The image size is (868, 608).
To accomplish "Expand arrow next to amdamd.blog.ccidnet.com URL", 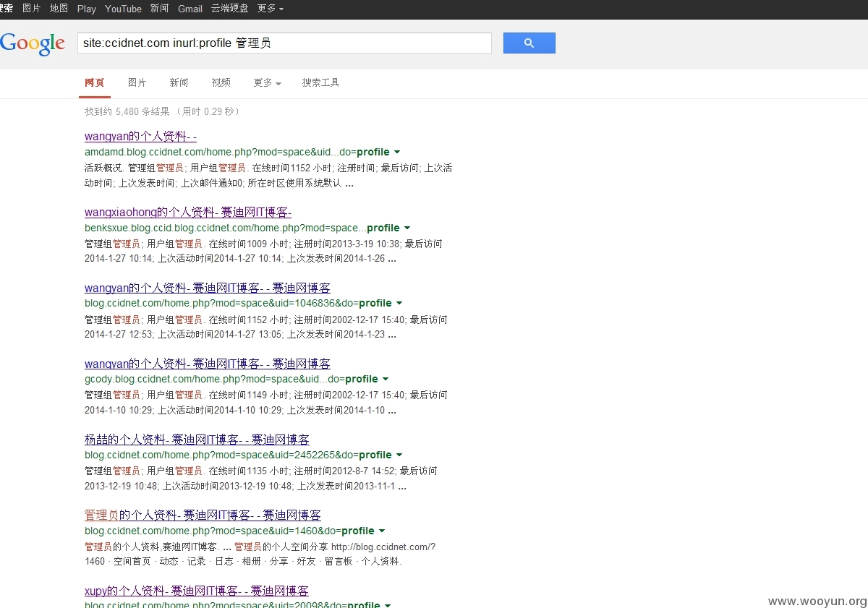I will click(x=397, y=153).
